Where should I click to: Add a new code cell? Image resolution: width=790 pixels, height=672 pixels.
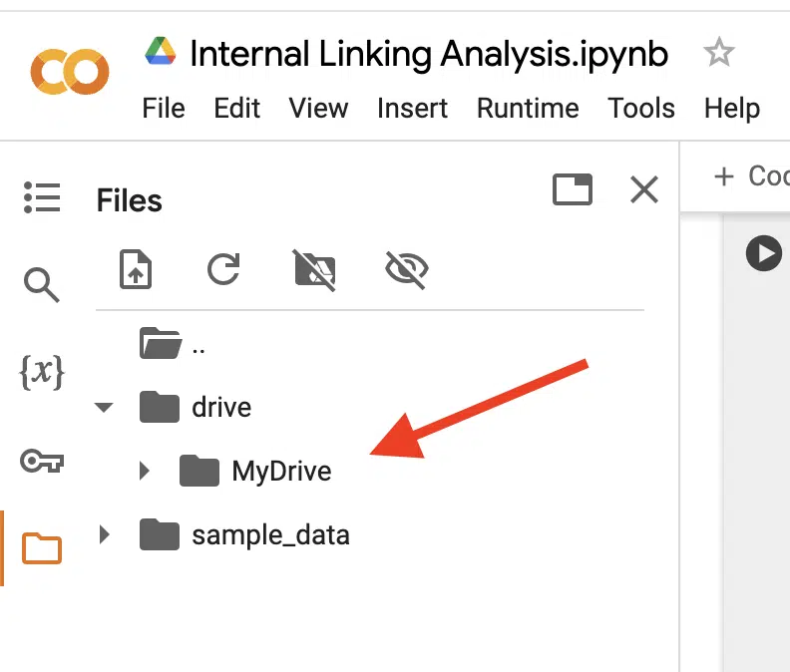click(751, 176)
